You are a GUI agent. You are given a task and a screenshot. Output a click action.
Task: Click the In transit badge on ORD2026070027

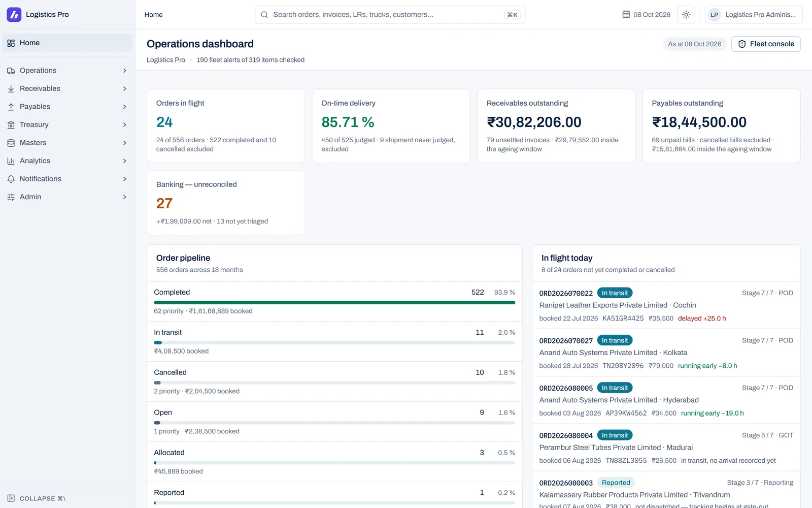(x=615, y=340)
